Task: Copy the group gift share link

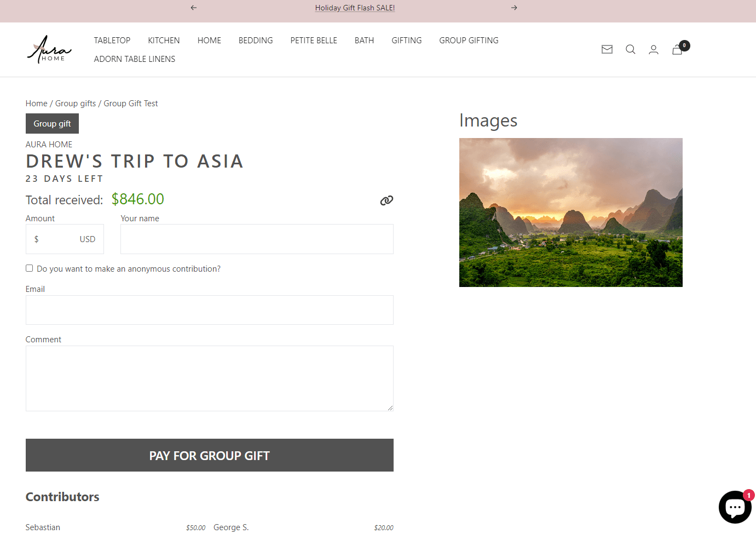Action: [386, 200]
